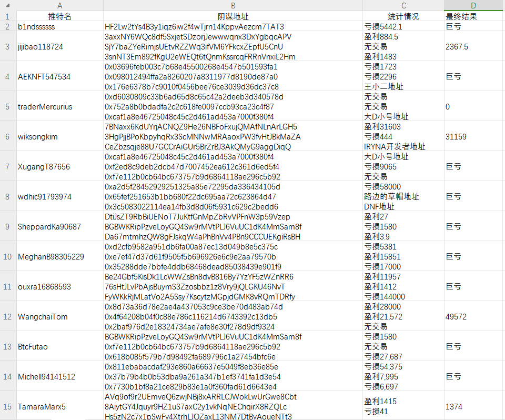Select row 13 header
505x420 pixels.
[x=8, y=346]
